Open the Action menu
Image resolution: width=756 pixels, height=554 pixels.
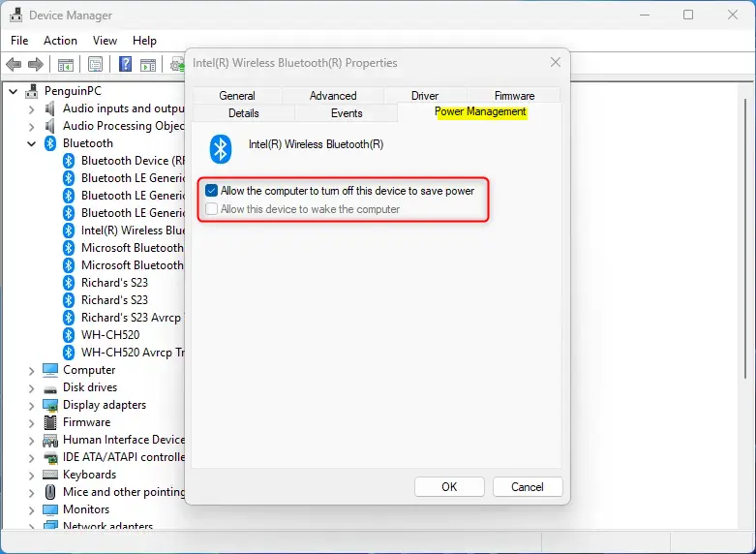60,41
